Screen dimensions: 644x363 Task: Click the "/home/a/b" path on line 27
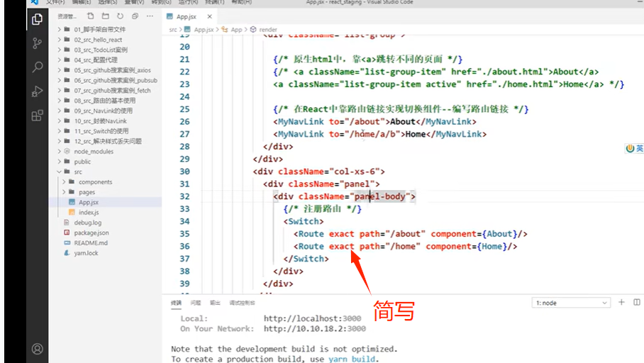pyautogui.click(x=372, y=134)
